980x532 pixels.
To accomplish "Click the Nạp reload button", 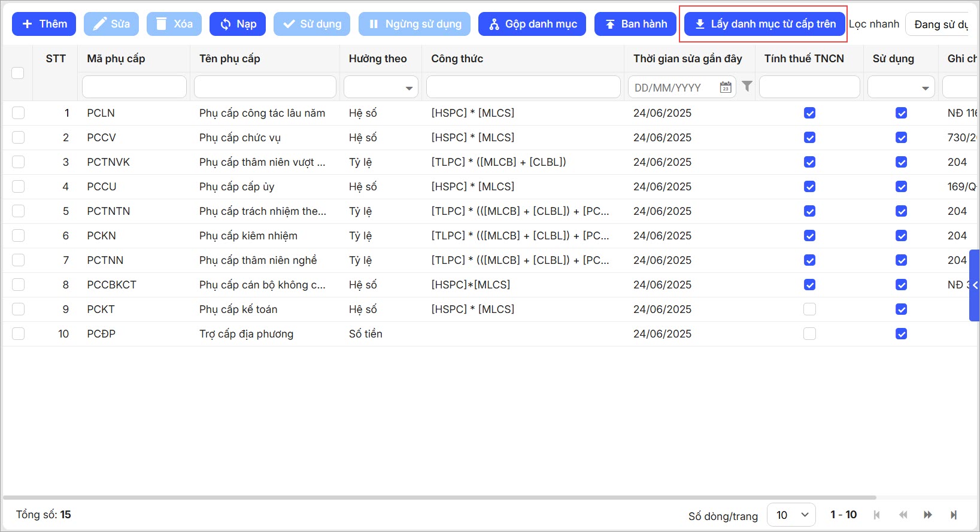I will click(x=238, y=24).
